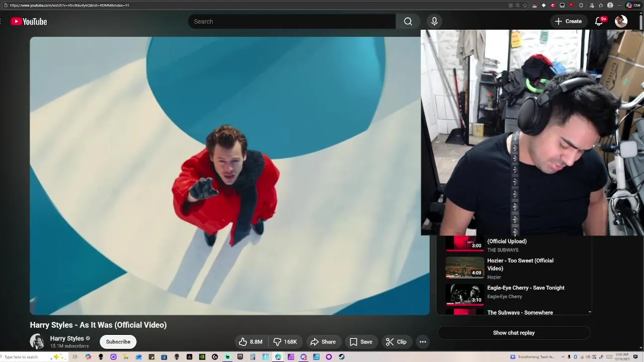
Task: Open THE SUBWAYS Official Upload thumbnail marked 3:00
Action: tap(465, 243)
